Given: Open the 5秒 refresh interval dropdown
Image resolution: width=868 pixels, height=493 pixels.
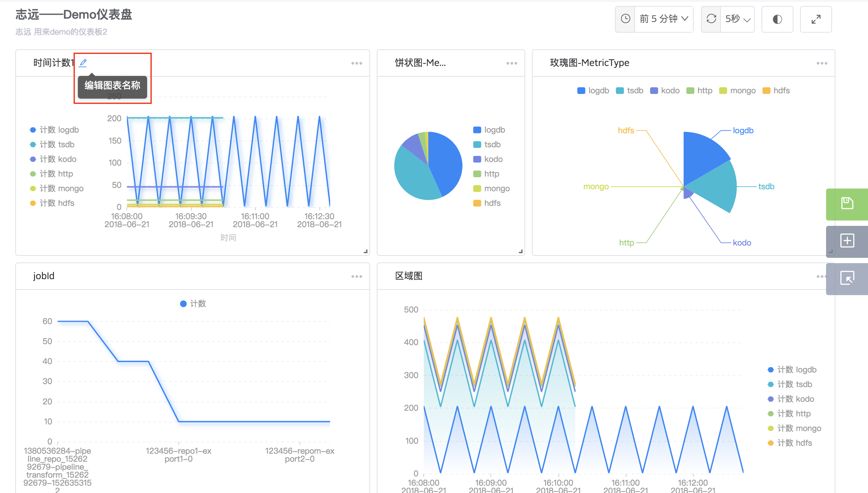Looking at the screenshot, I should tap(738, 19).
